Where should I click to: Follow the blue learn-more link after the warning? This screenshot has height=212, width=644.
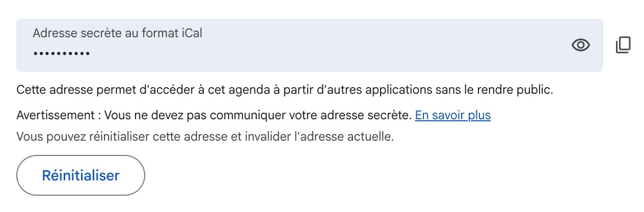[x=452, y=115]
